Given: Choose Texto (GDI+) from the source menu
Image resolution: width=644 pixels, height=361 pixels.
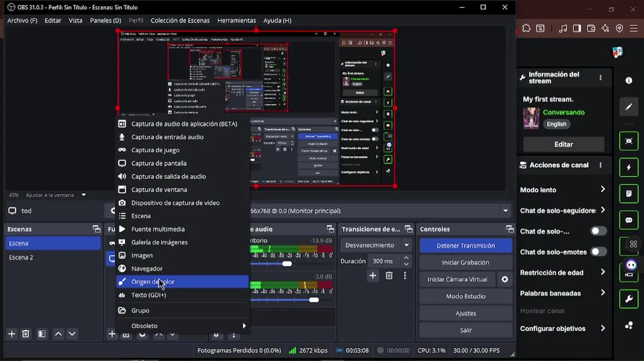Looking at the screenshot, I should point(183,295).
